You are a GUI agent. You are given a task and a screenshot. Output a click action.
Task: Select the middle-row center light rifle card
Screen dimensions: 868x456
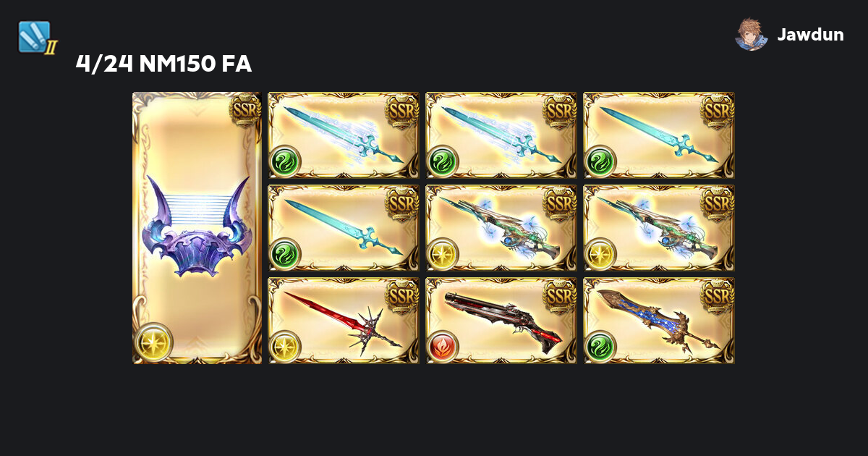(501, 228)
